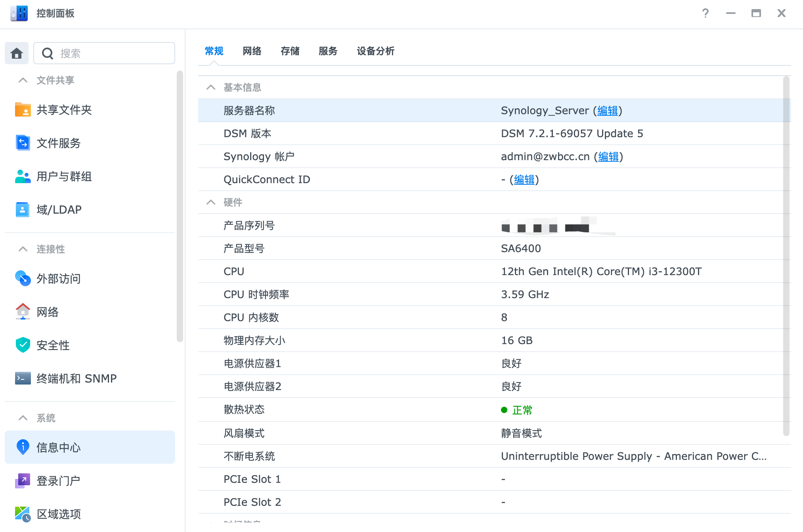Open the Network (网络) house icon in sidebar
Viewport: 803px width, 532px height.
(23, 312)
